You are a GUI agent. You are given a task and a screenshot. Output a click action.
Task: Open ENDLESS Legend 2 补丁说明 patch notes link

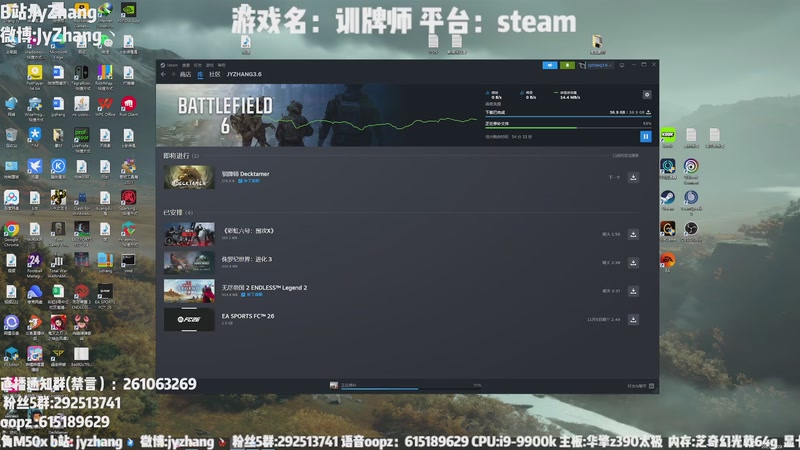tap(254, 295)
